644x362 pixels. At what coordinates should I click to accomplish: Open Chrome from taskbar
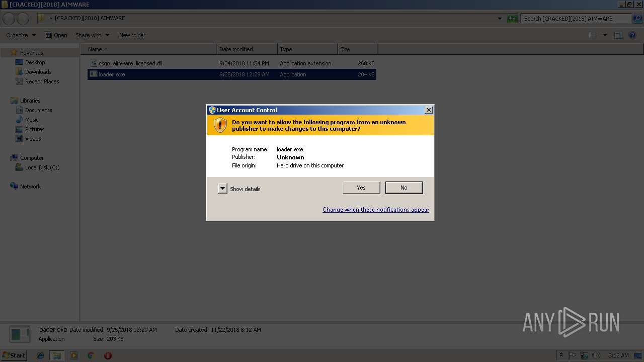pos(91,355)
